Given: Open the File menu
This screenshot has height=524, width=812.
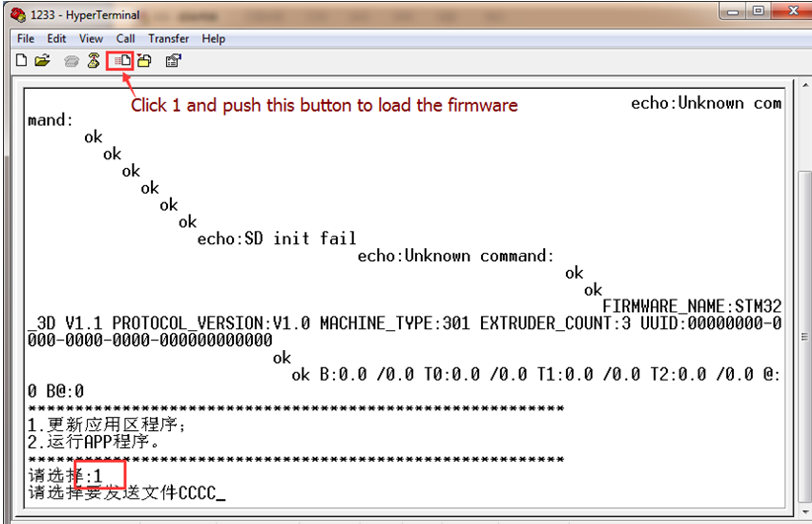Looking at the screenshot, I should click(x=26, y=39).
